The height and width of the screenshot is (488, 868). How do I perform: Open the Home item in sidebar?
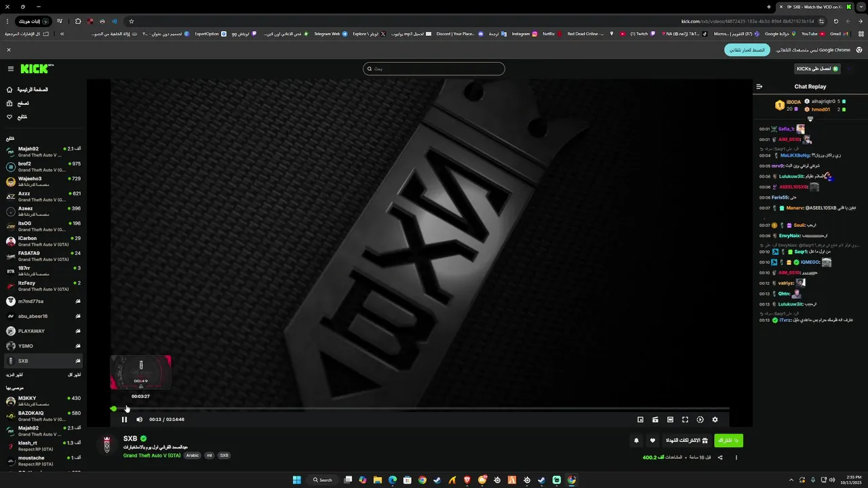[27, 89]
